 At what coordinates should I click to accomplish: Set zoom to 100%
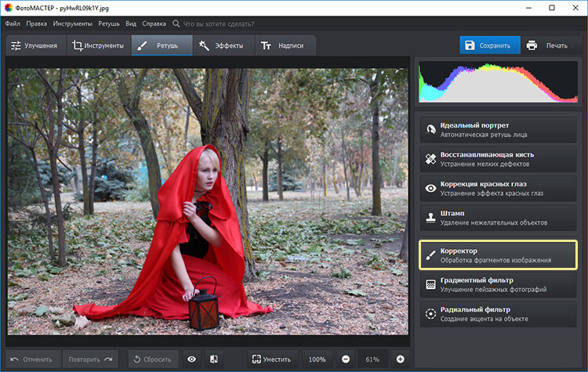(x=317, y=359)
